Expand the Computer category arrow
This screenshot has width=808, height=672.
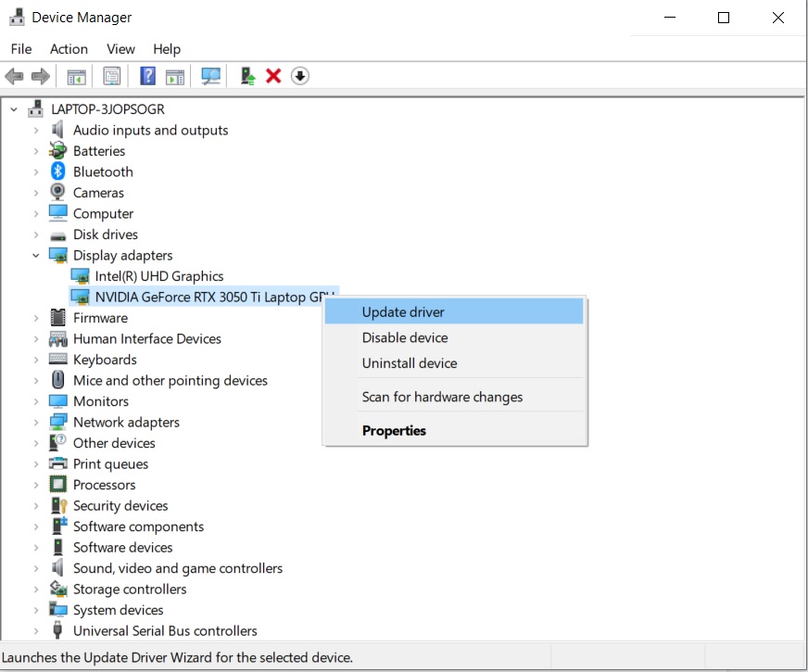click(x=35, y=213)
